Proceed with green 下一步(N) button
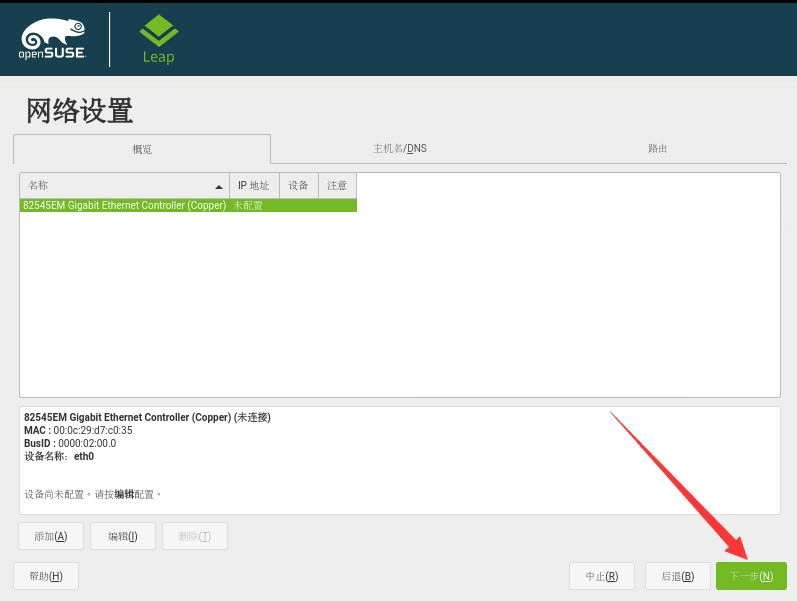Image resolution: width=797 pixels, height=601 pixels. (x=751, y=576)
